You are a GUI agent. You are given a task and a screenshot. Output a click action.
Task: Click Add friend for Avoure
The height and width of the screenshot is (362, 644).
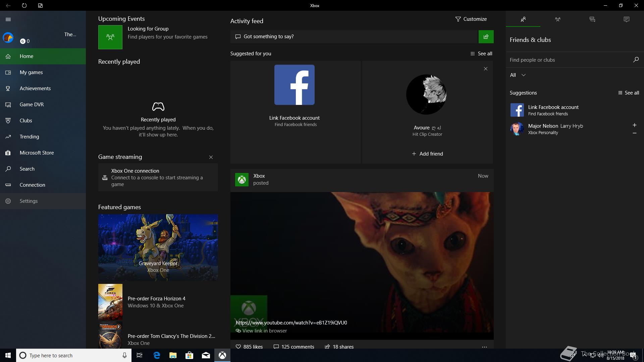pos(427,154)
